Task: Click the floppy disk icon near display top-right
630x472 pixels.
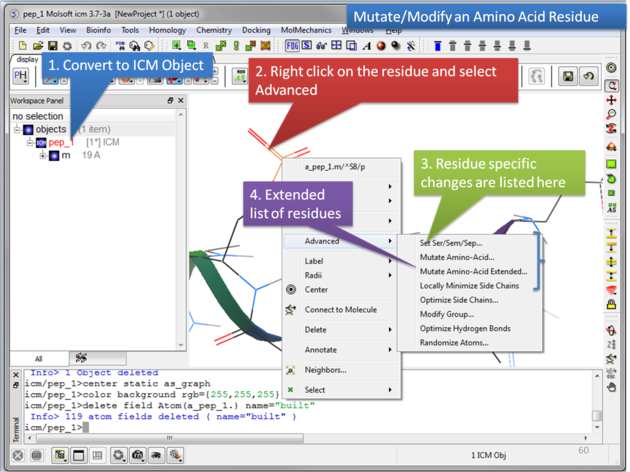Action: [568, 77]
